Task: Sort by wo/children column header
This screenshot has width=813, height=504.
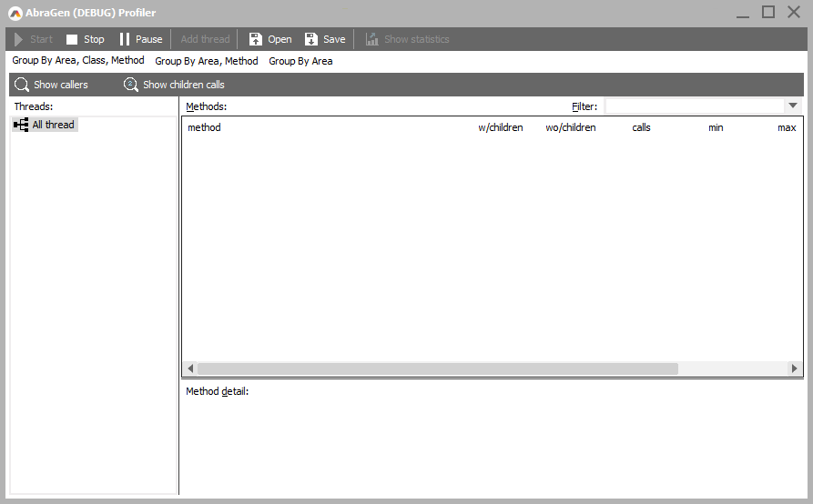Action: click(571, 127)
